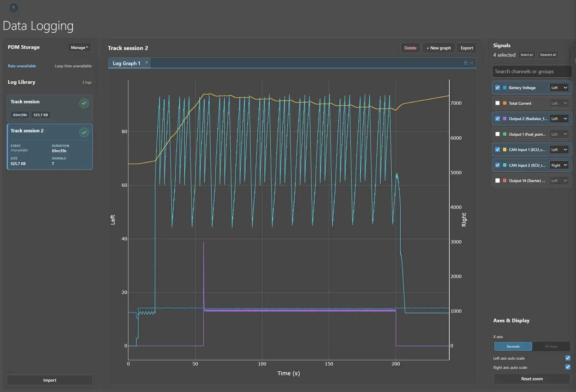Switch X axis to Seconds
576x392 pixels.
coord(513,346)
